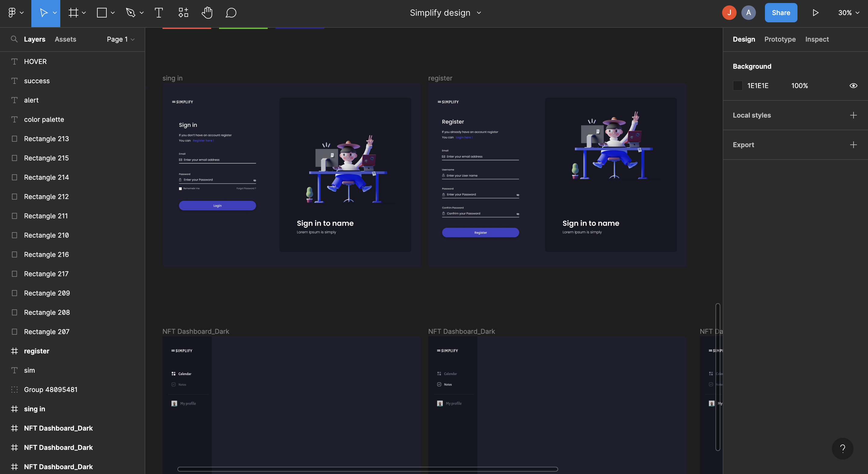Screen dimensions: 868x474
Task: Switch to the Prototype tab
Action: (x=780, y=39)
